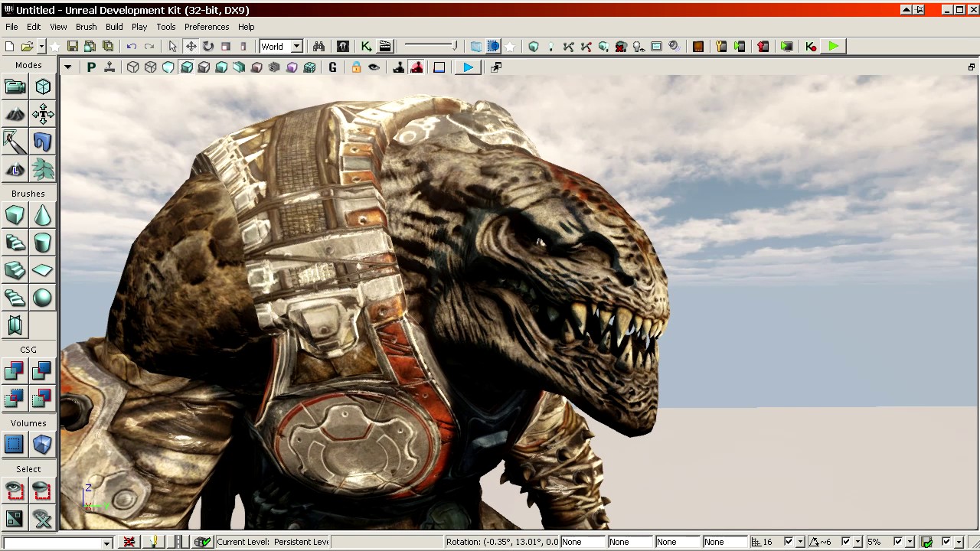Open the Preferences menu
The width and height of the screenshot is (980, 551).
pyautogui.click(x=206, y=27)
